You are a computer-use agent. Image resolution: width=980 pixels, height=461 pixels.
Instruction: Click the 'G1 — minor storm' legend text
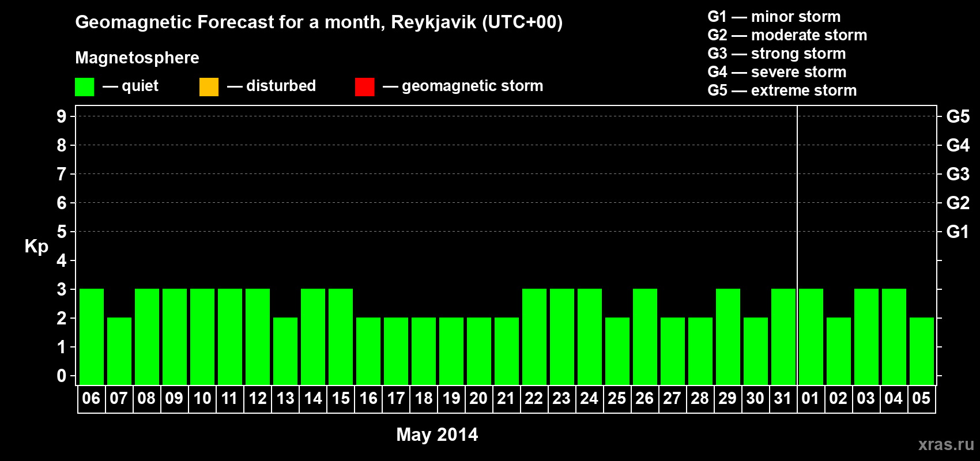774,17
